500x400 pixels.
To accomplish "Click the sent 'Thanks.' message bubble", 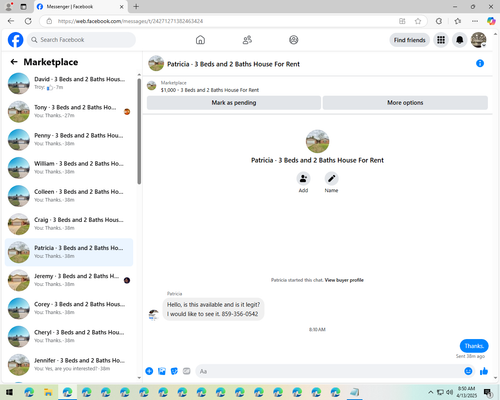I will coord(474,346).
